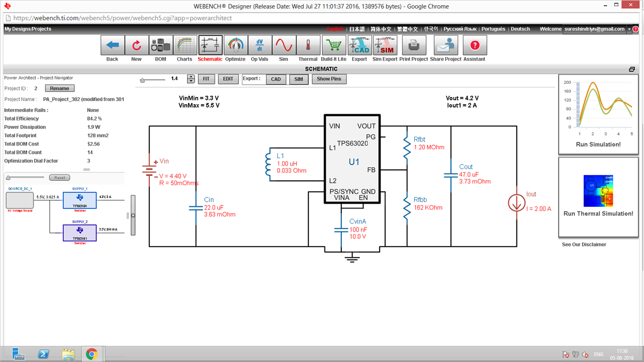Image resolution: width=644 pixels, height=362 pixels.
Task: Go back using the Back arrow icon
Action: [113, 45]
